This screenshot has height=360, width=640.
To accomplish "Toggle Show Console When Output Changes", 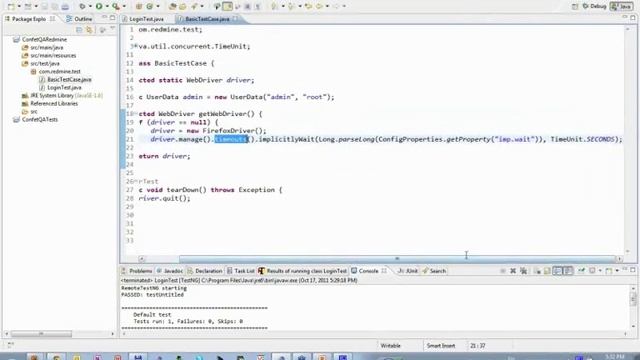I will pyautogui.click(x=558, y=271).
